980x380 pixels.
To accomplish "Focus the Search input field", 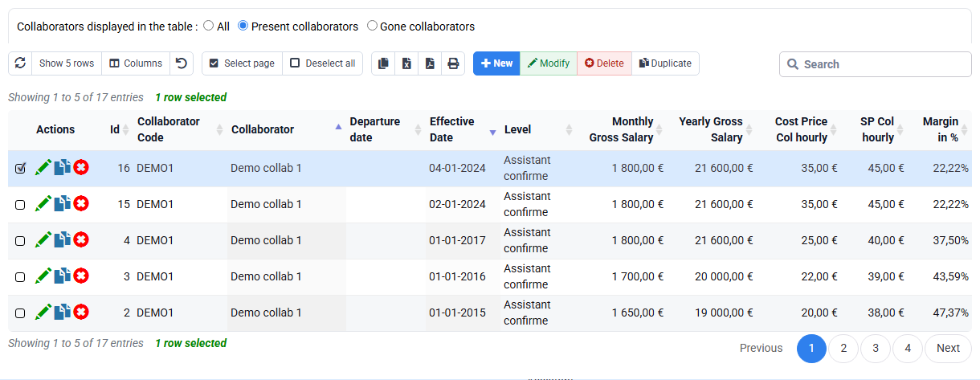I will (x=876, y=64).
